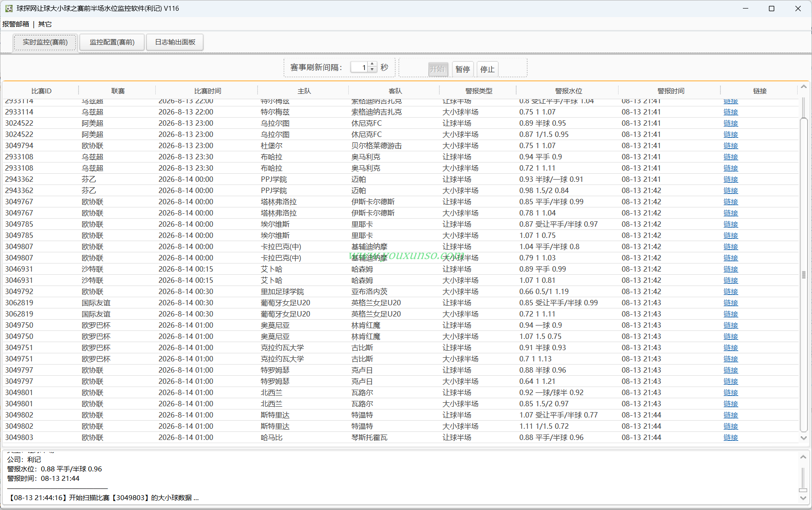Open the 日志输出面板 tab
Viewport: 812px width, 510px height.
(175, 42)
